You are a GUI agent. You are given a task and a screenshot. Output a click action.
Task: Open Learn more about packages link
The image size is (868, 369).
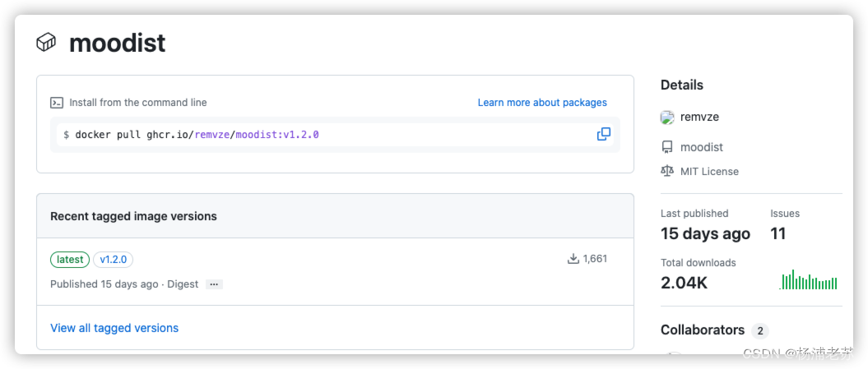click(x=542, y=103)
